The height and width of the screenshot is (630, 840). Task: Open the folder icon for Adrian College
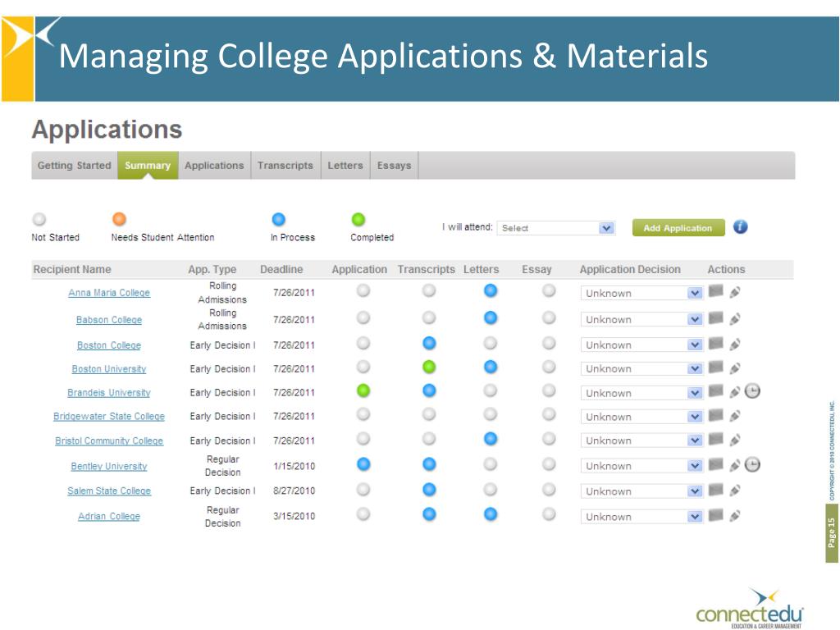pyautogui.click(x=715, y=515)
